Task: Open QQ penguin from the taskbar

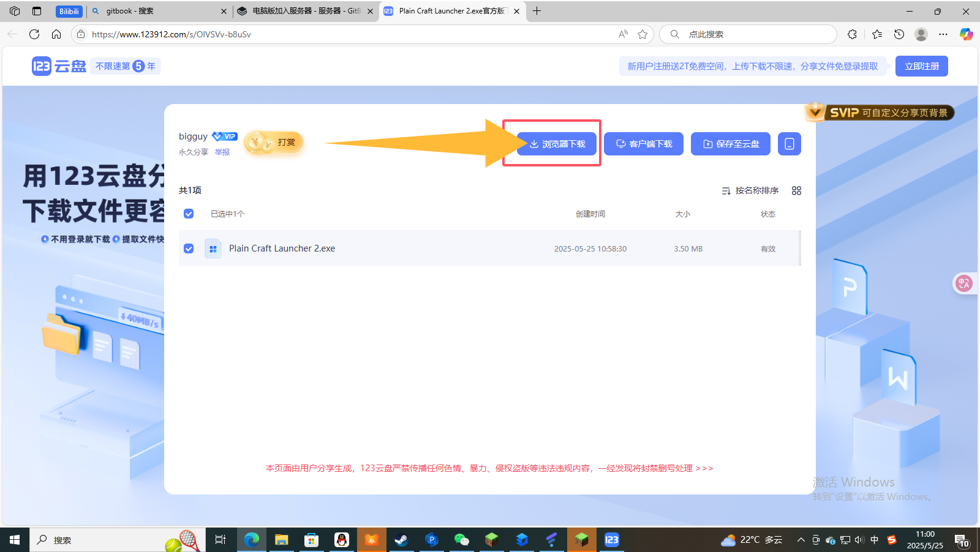Action: click(x=342, y=540)
